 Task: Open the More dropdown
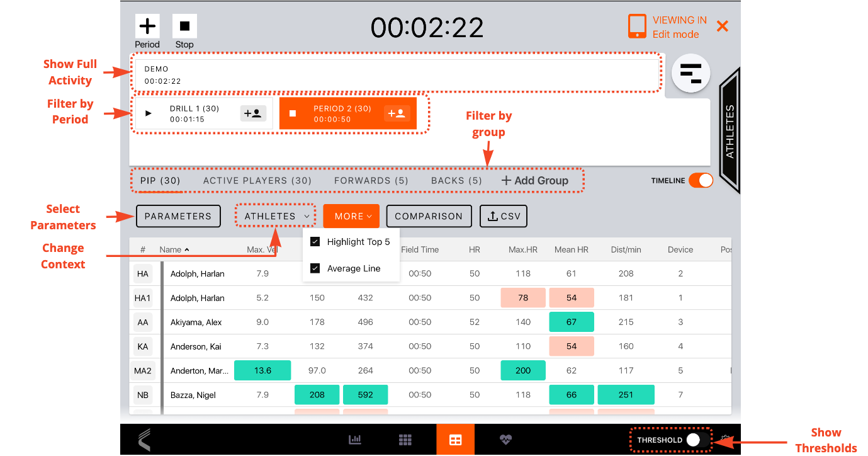pos(351,216)
